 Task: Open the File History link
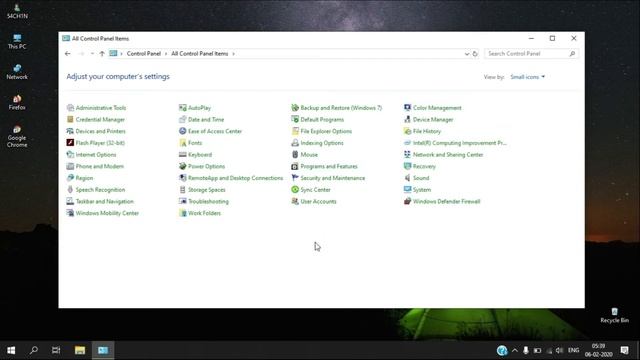427,131
